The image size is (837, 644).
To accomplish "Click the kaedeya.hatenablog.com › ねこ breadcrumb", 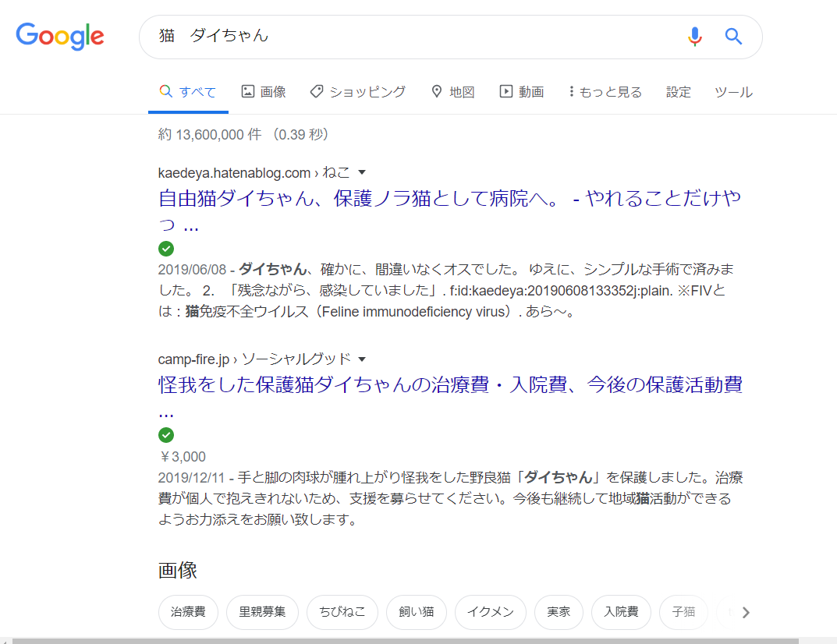I will click(x=254, y=172).
